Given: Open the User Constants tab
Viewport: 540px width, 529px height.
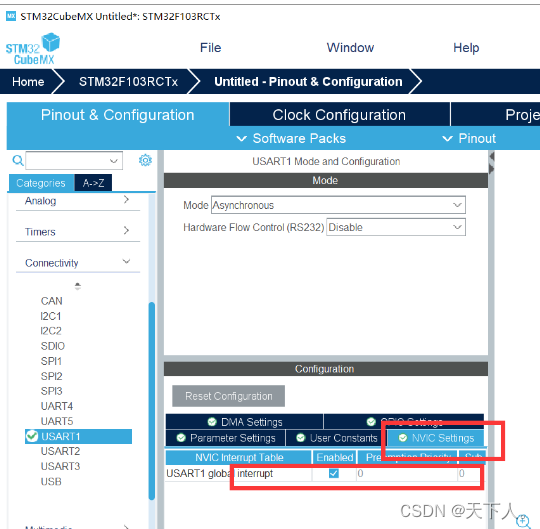Looking at the screenshot, I should [336, 438].
